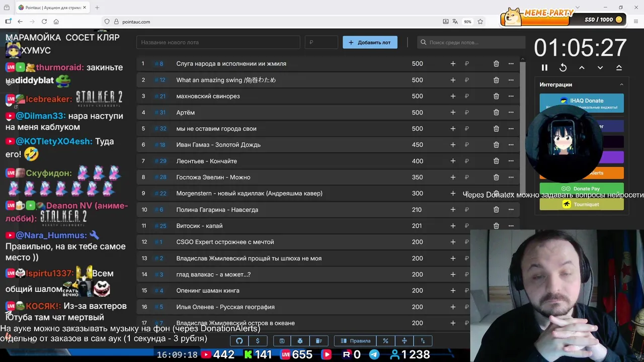Click the 90% zoom indicator
This screenshot has width=644, height=362.
click(468, 22)
